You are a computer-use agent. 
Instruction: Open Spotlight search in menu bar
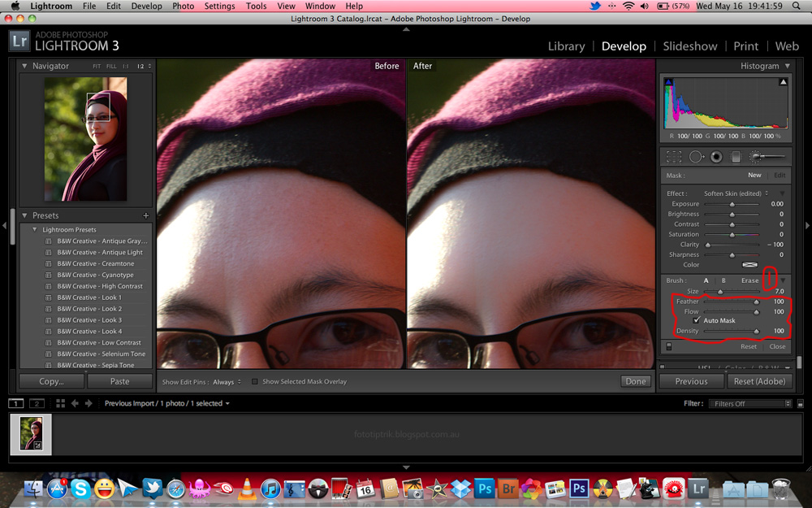tap(797, 7)
